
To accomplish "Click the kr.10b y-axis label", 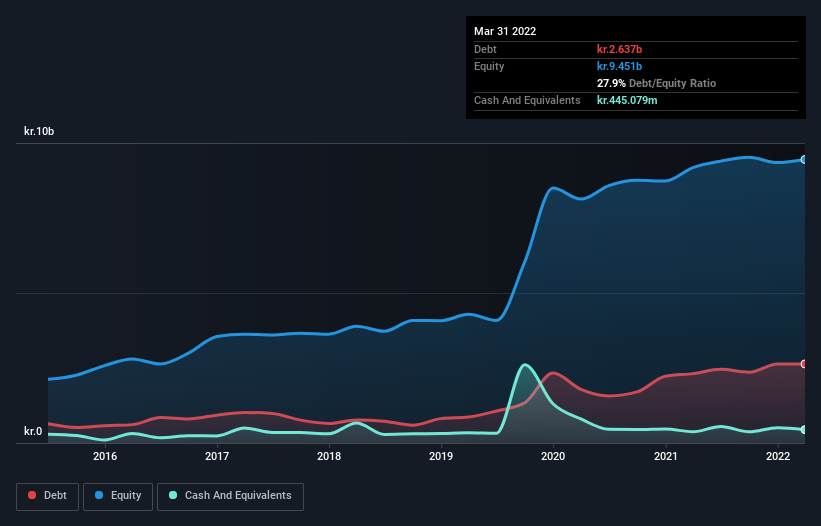I will point(39,131).
